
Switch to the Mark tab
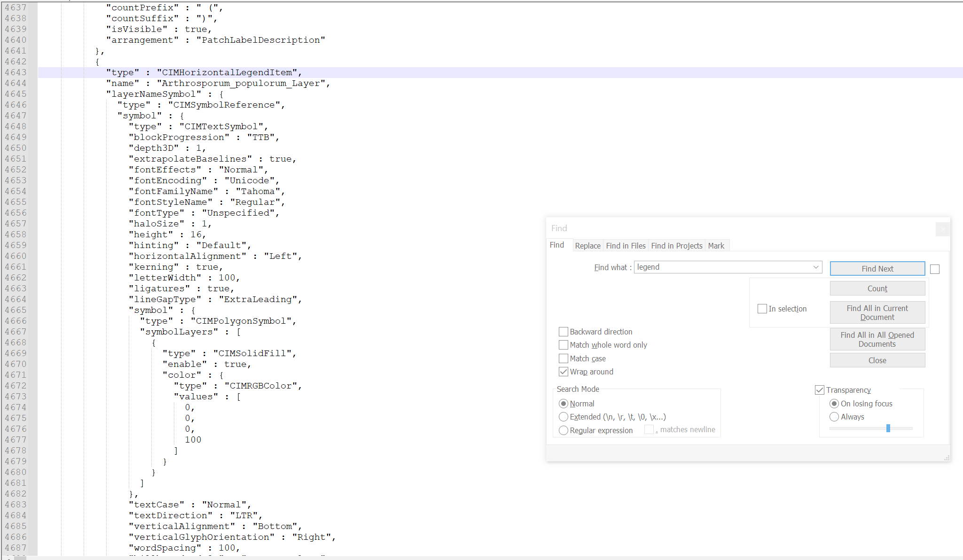[x=716, y=245]
